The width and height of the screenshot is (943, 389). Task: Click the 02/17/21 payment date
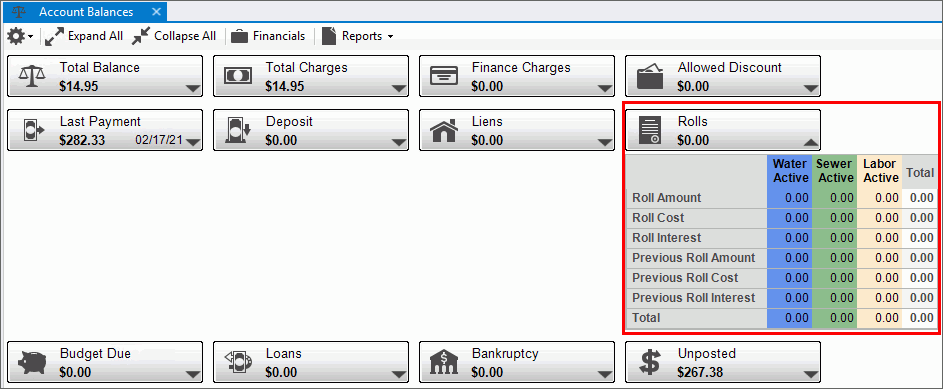159,140
